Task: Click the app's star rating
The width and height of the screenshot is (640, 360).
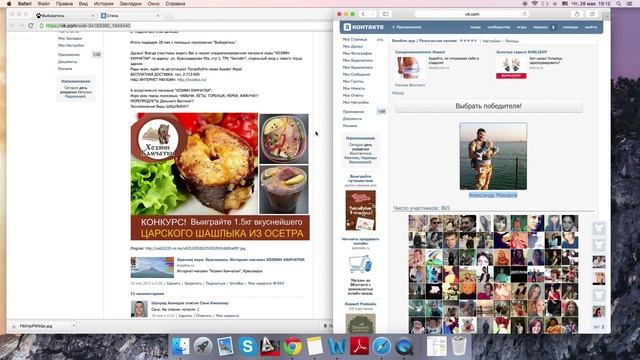Action: [468, 41]
